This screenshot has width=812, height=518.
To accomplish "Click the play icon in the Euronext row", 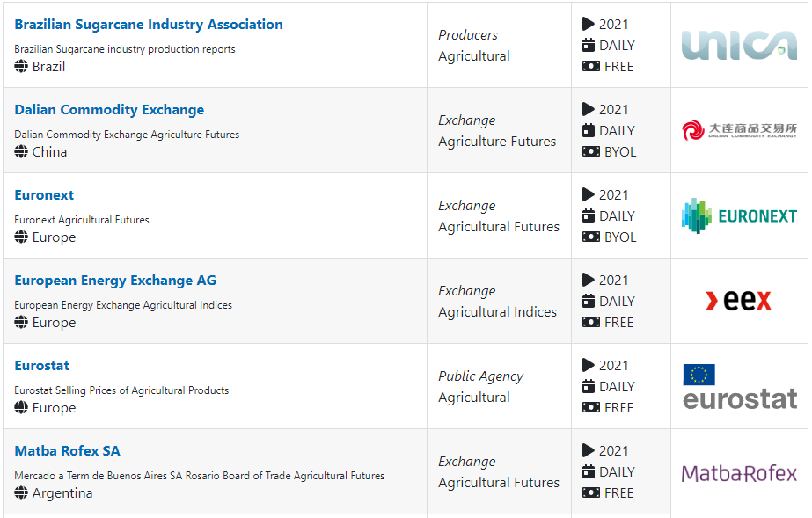I will [x=589, y=194].
